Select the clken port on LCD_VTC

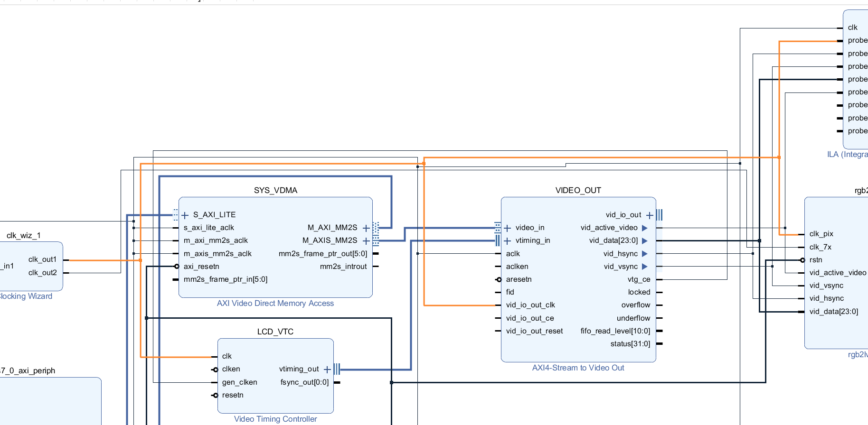(231, 369)
